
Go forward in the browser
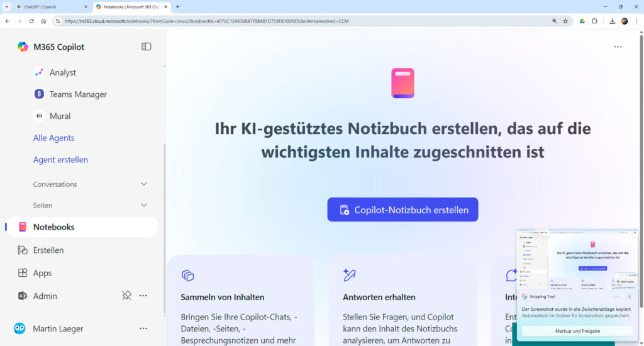pyautogui.click(x=19, y=21)
